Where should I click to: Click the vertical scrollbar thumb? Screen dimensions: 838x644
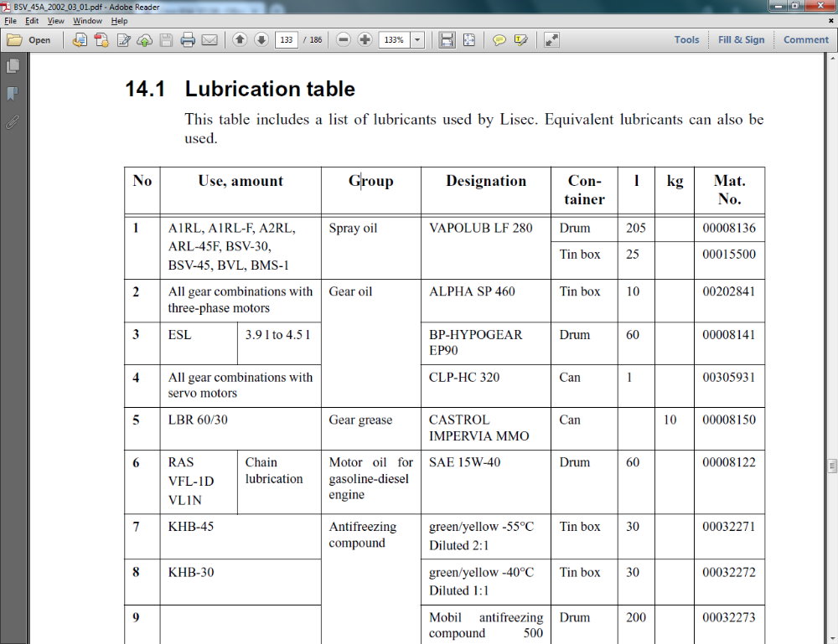(x=832, y=466)
